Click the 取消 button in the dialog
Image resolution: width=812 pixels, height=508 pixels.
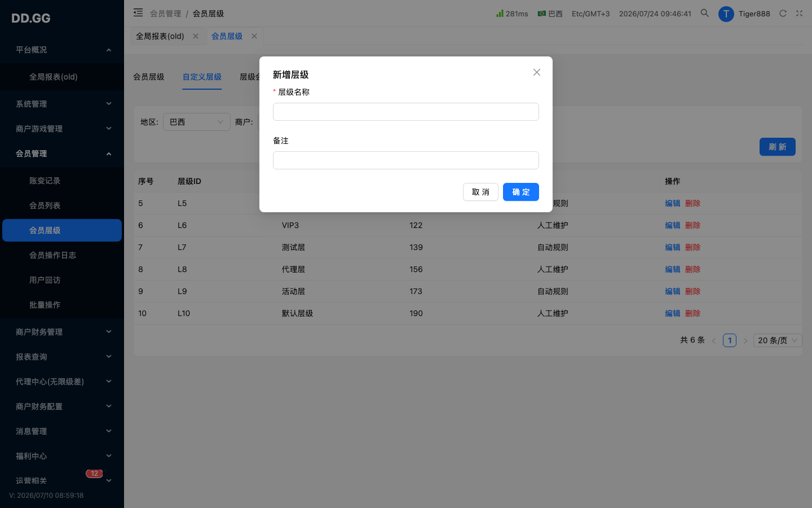pos(480,192)
